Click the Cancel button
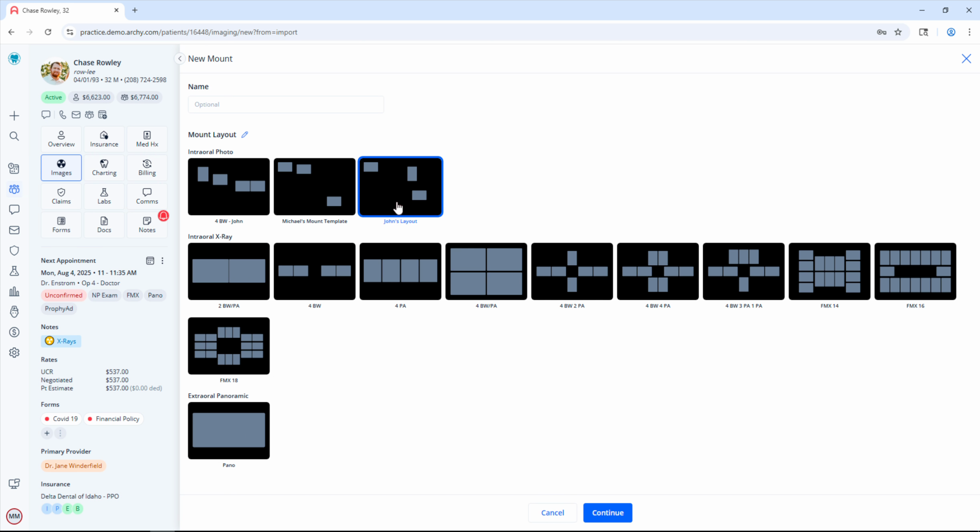This screenshot has height=532, width=980. click(553, 513)
